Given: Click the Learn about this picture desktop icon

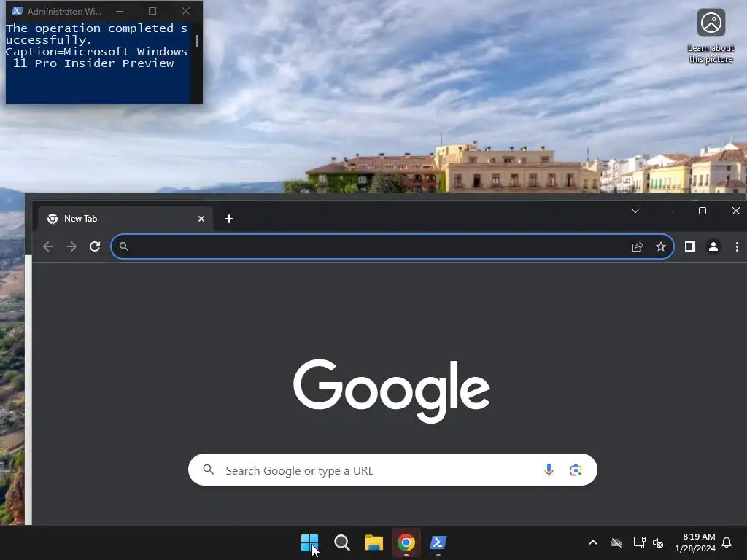Looking at the screenshot, I should [x=711, y=36].
